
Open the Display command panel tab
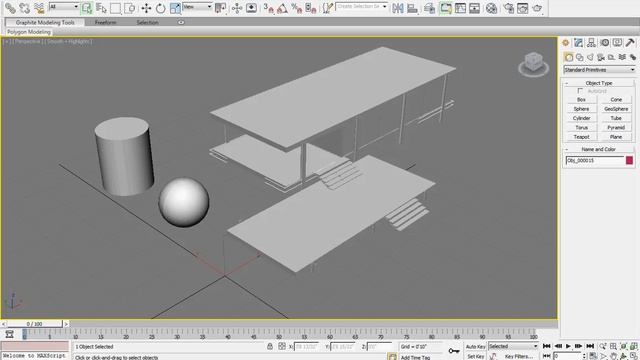[x=617, y=42]
